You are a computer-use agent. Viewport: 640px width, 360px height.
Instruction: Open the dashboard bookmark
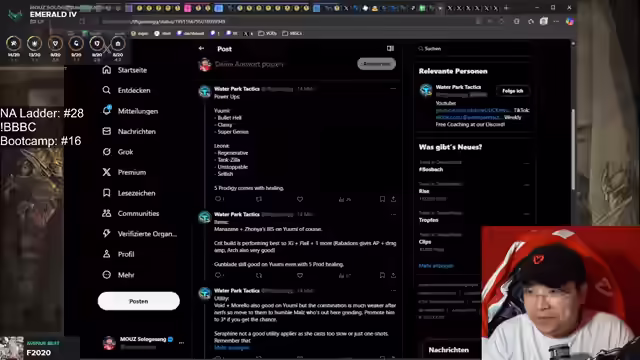190,33
